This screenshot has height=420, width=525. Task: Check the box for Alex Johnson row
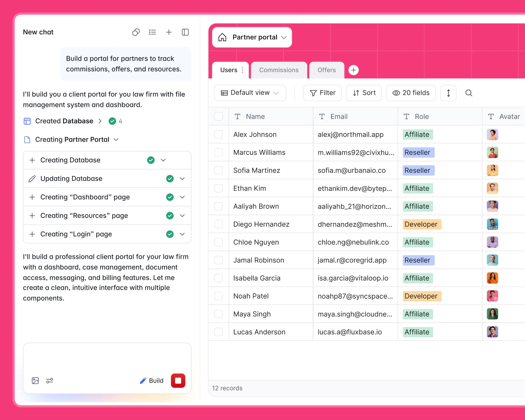(218, 134)
